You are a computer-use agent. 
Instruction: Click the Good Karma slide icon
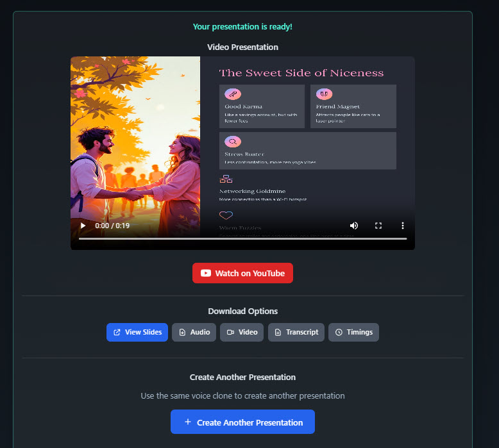[x=233, y=94]
